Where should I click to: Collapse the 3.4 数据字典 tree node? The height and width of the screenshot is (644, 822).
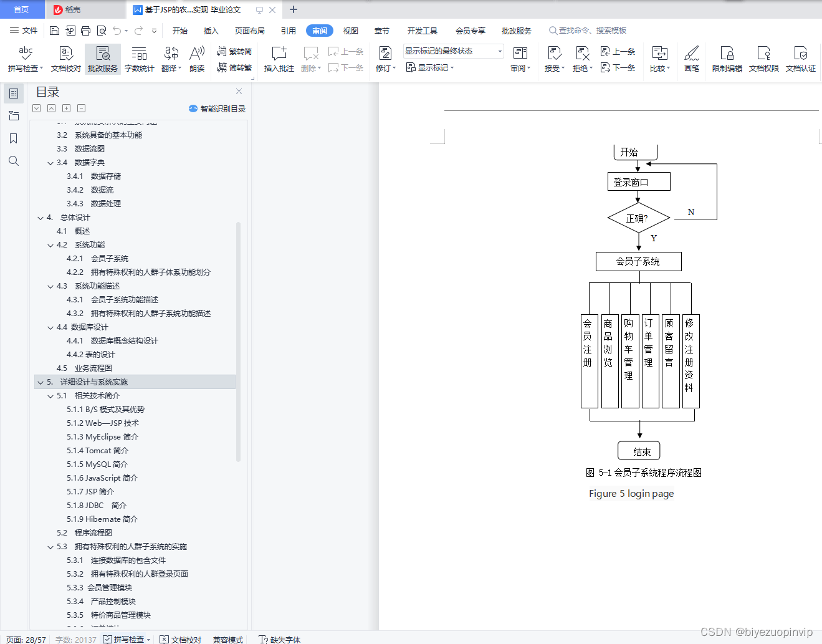point(50,163)
